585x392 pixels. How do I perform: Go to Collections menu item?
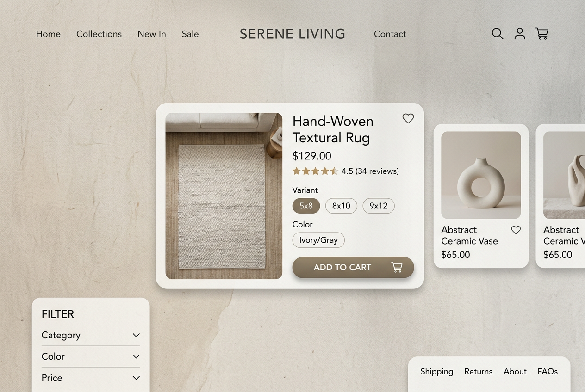pyautogui.click(x=99, y=34)
